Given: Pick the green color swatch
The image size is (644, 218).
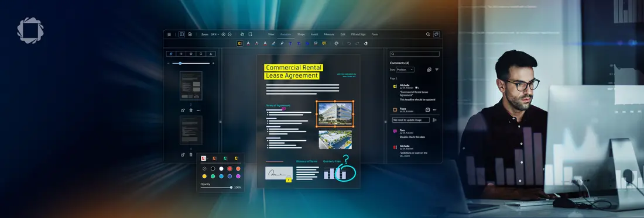Looking at the screenshot, I should point(213,176).
